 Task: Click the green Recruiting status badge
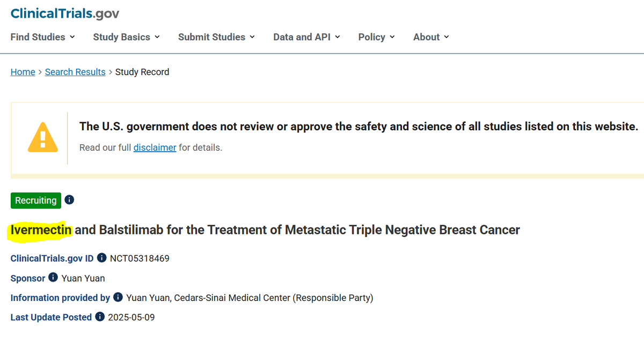point(35,200)
